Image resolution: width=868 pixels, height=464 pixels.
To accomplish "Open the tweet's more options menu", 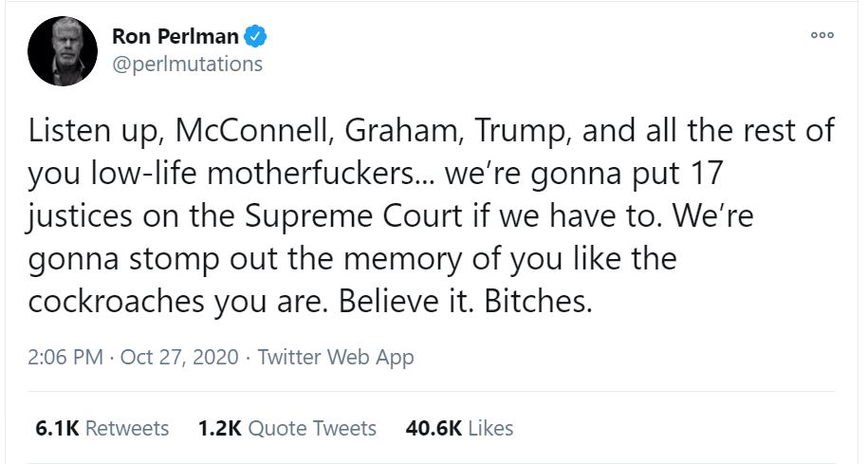I will click(x=822, y=35).
